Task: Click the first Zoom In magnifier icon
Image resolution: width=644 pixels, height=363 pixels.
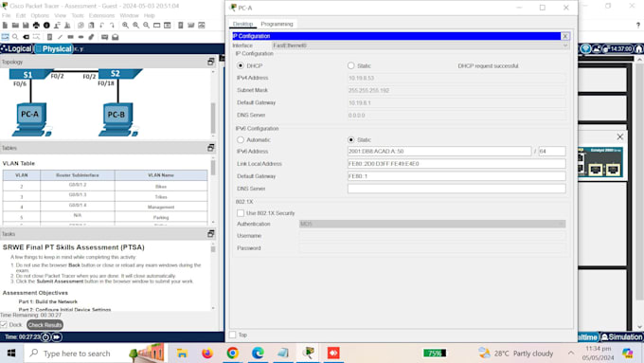Action: tap(125, 25)
